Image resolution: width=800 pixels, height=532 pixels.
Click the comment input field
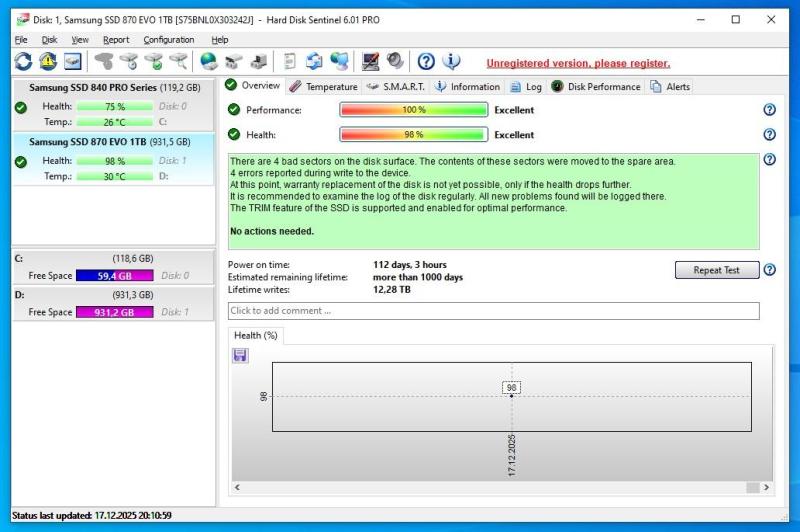(x=493, y=311)
